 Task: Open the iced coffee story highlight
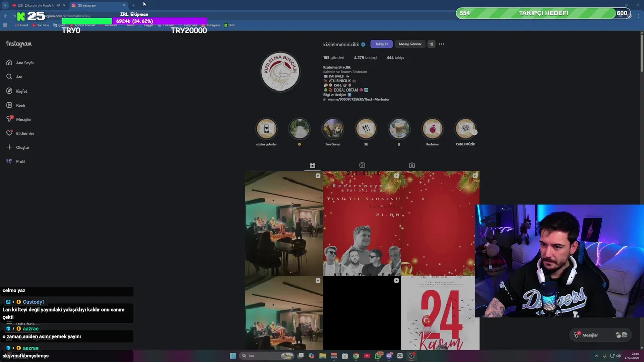click(399, 129)
